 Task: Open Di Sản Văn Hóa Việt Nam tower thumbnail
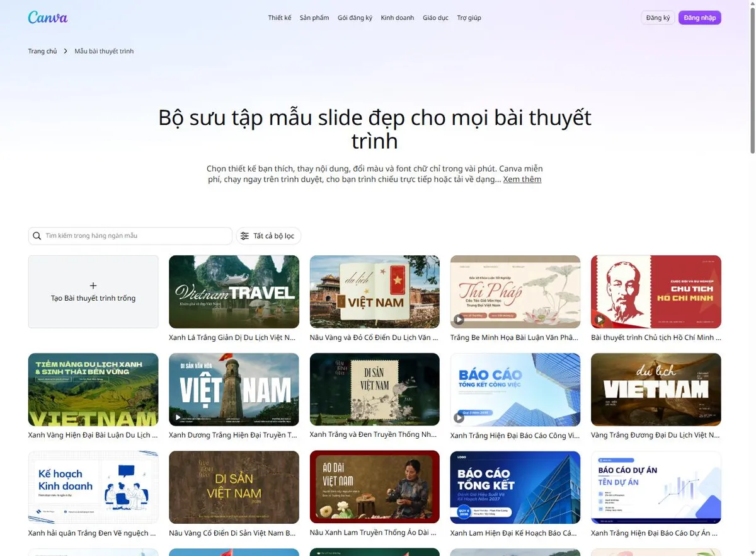(x=234, y=390)
